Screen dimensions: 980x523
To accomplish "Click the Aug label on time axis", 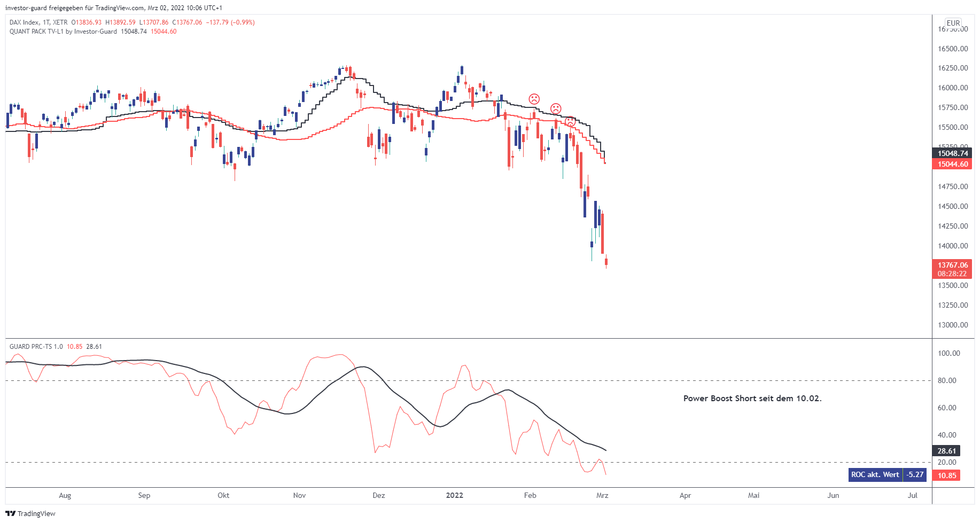I will pyautogui.click(x=65, y=495).
